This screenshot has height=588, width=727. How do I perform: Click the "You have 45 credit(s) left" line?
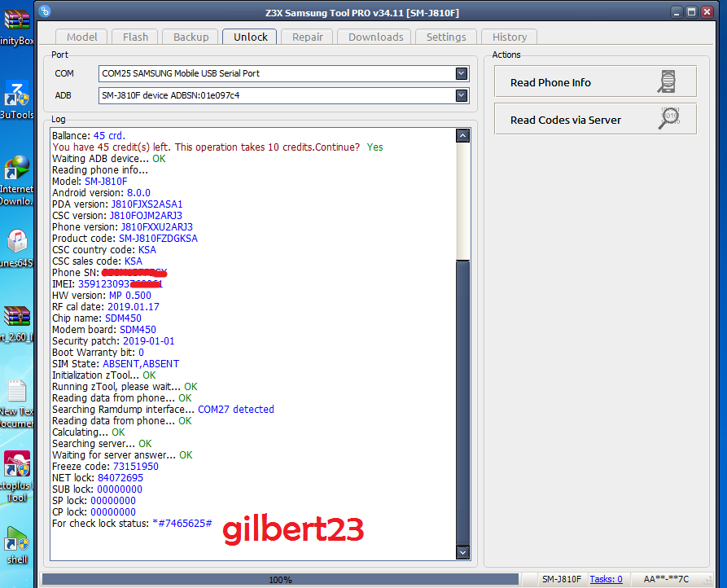tap(217, 147)
